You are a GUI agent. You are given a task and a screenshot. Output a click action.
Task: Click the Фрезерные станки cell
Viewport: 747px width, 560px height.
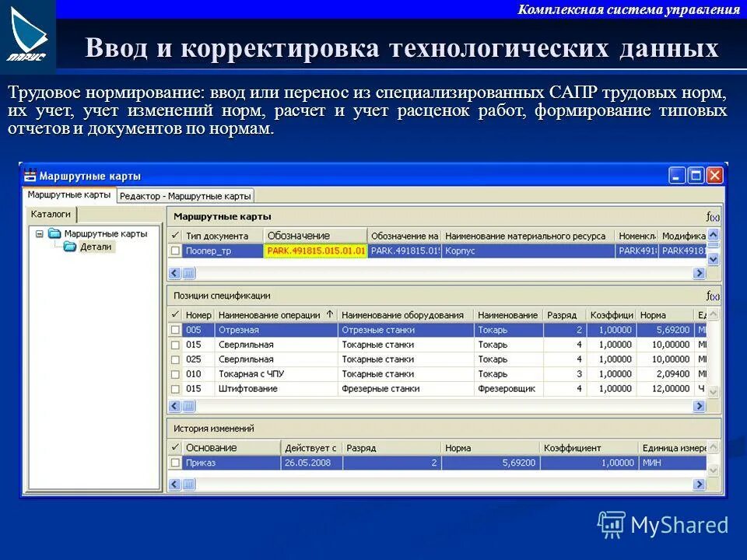[405, 389]
